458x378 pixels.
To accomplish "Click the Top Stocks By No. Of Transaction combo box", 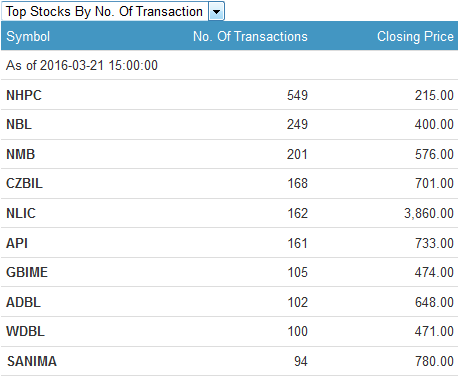I will click(x=113, y=12).
